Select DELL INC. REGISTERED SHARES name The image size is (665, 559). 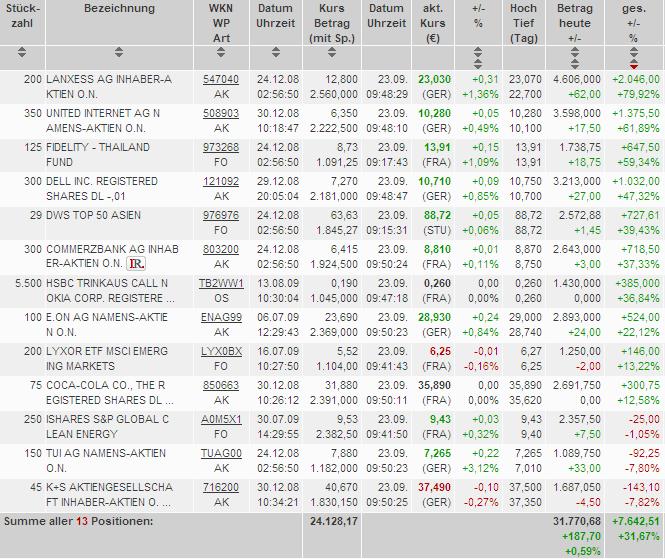click(x=102, y=188)
